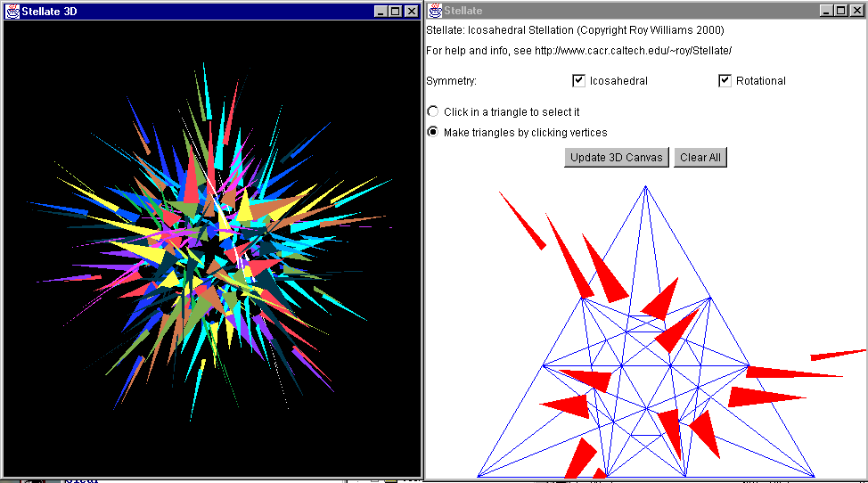868x483 pixels.
Task: Maximize the Stellate control window
Action: point(840,11)
